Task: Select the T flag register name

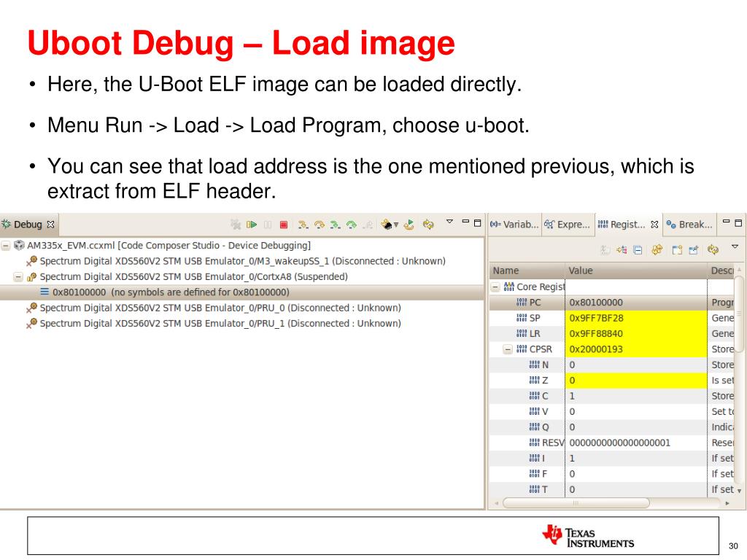Action: (x=545, y=489)
